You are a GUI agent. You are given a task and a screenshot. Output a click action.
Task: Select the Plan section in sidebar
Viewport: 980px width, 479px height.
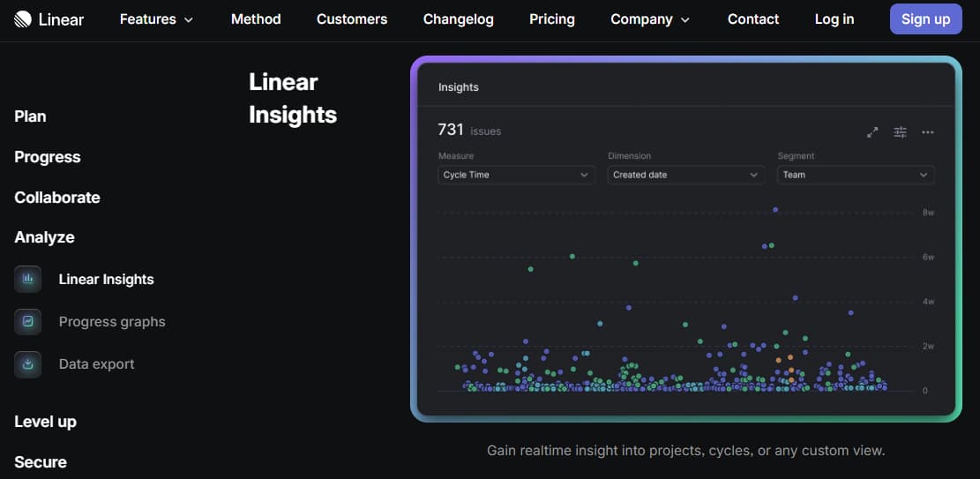[30, 116]
